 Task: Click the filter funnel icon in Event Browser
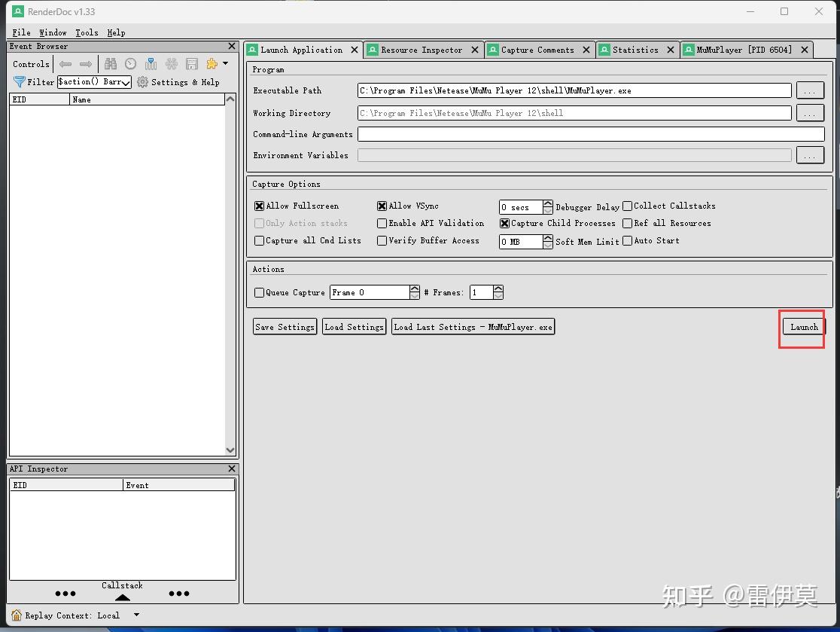(20, 82)
